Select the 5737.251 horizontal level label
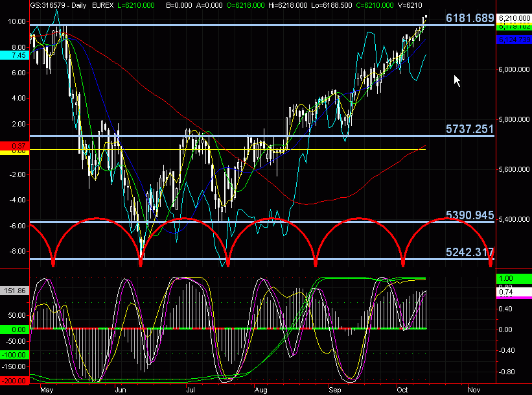The height and width of the screenshot is (395, 532). point(470,129)
